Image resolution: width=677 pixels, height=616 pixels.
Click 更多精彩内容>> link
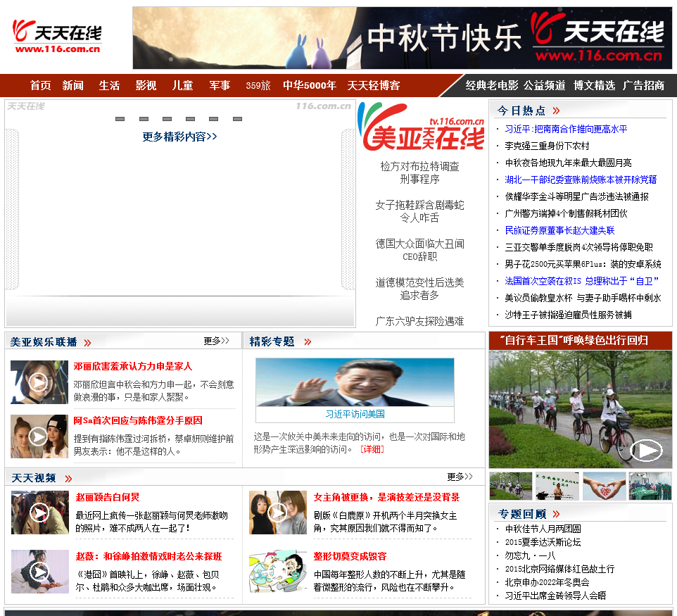click(179, 137)
